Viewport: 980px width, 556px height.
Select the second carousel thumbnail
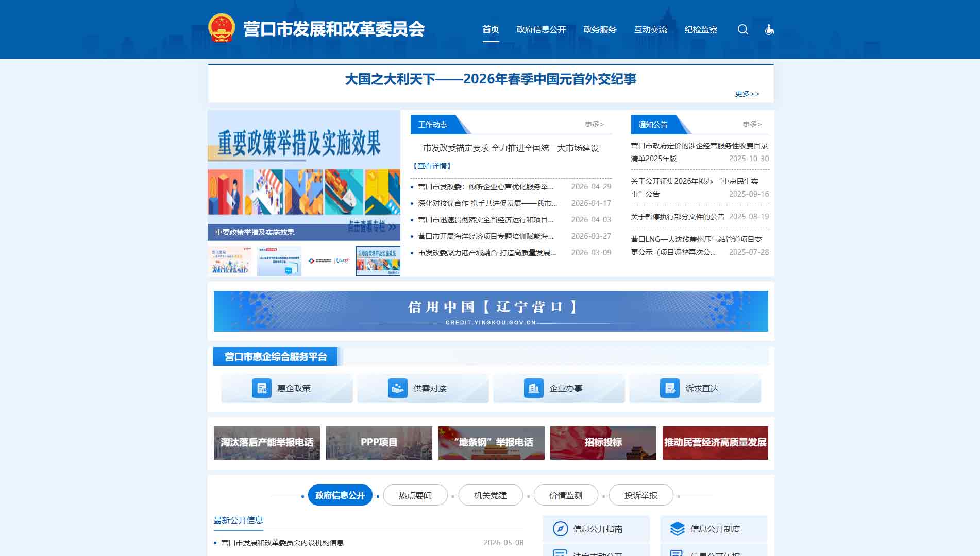coord(279,260)
